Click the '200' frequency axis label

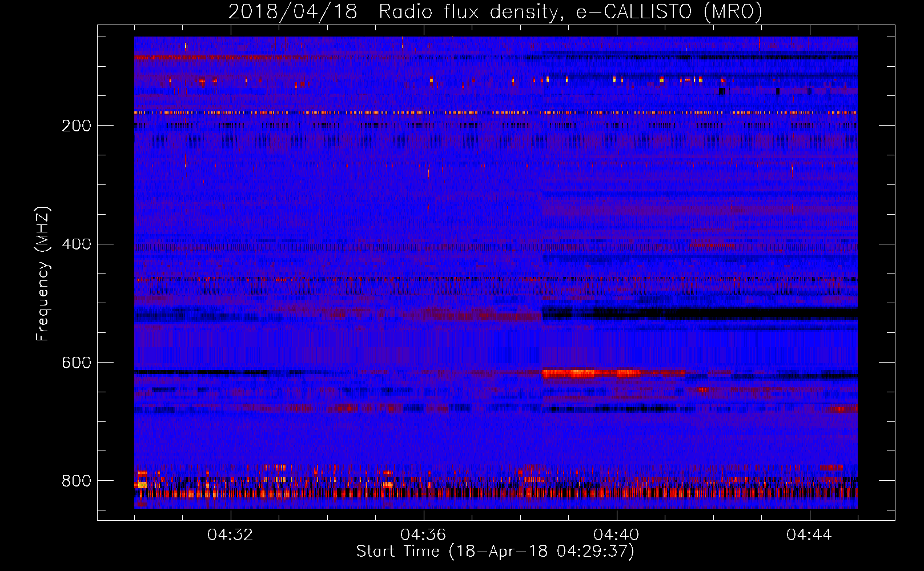pos(77,126)
